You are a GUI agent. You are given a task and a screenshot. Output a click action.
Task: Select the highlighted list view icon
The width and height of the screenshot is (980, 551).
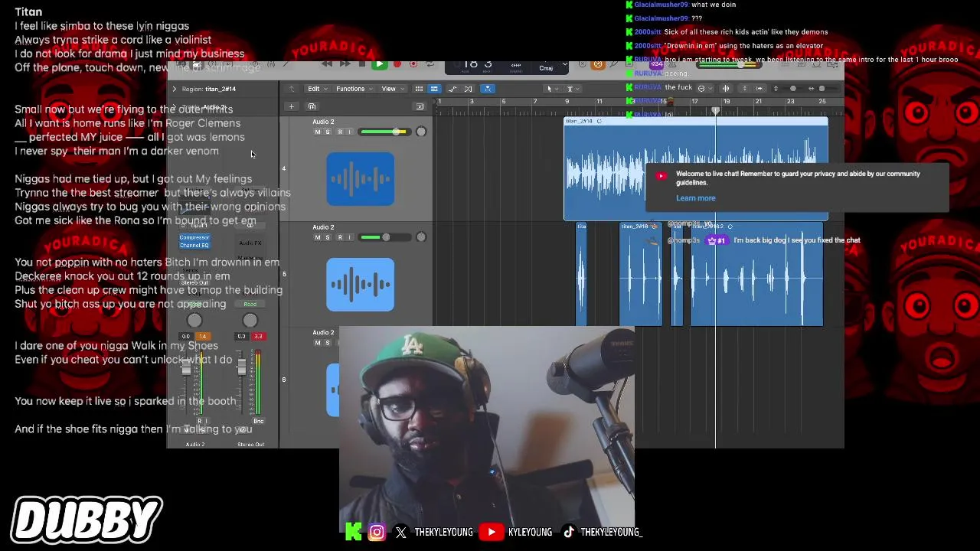434,89
